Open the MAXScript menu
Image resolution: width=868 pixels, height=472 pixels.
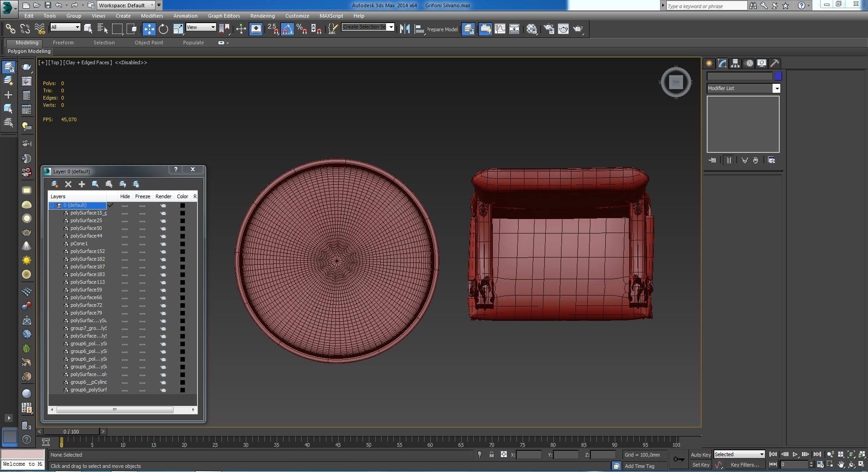(x=331, y=16)
